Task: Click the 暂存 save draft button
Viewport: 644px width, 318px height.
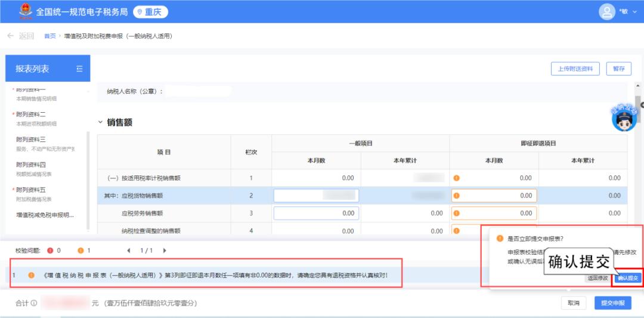Action: [618, 69]
